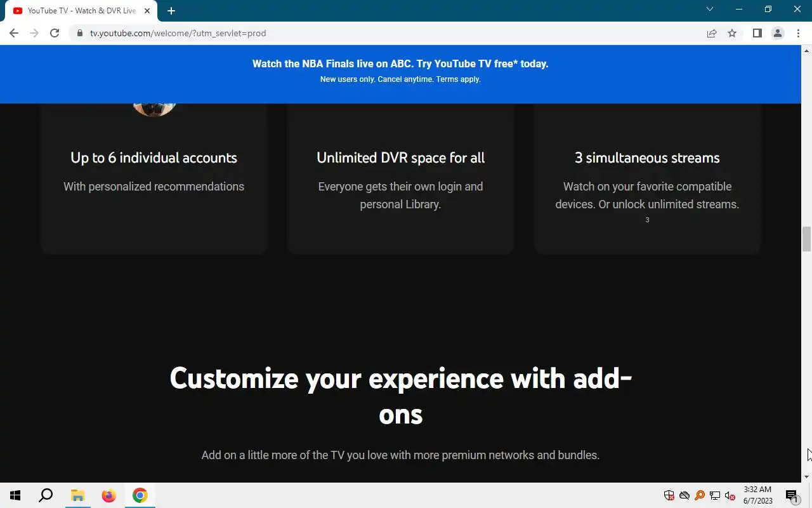This screenshot has width=812, height=508.
Task: Click the 'Unlimited DVR space for all' heading
Action: (400, 157)
